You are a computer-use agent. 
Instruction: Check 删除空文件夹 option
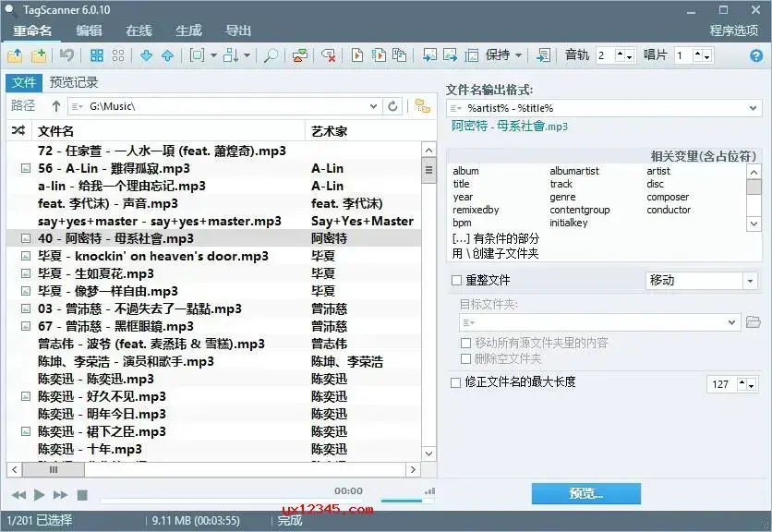click(x=465, y=359)
